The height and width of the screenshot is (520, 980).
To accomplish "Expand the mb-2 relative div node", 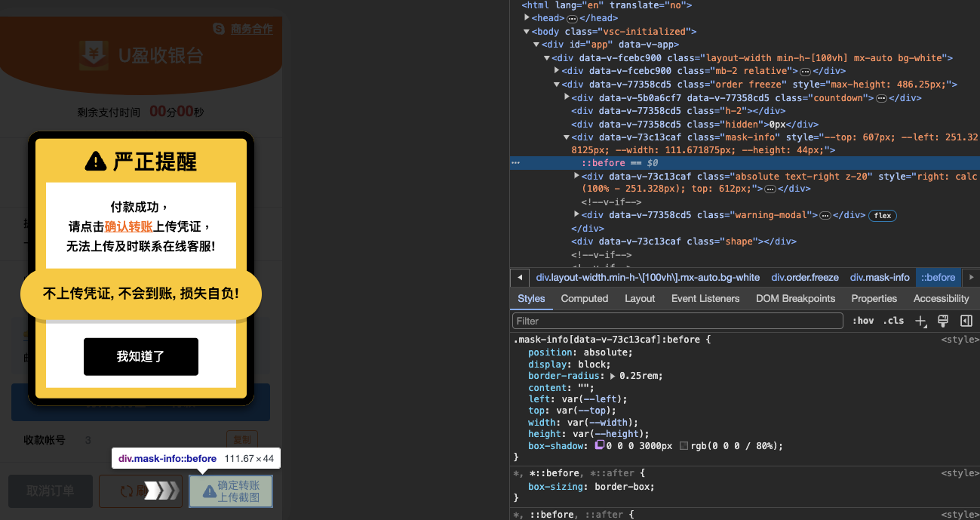I will coord(557,71).
